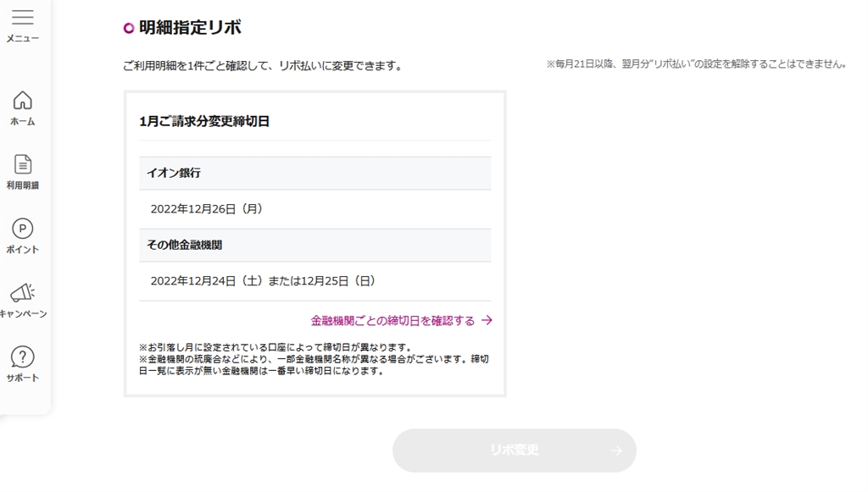Click the ポイント circled P icon
The image size is (868, 492).
23,229
